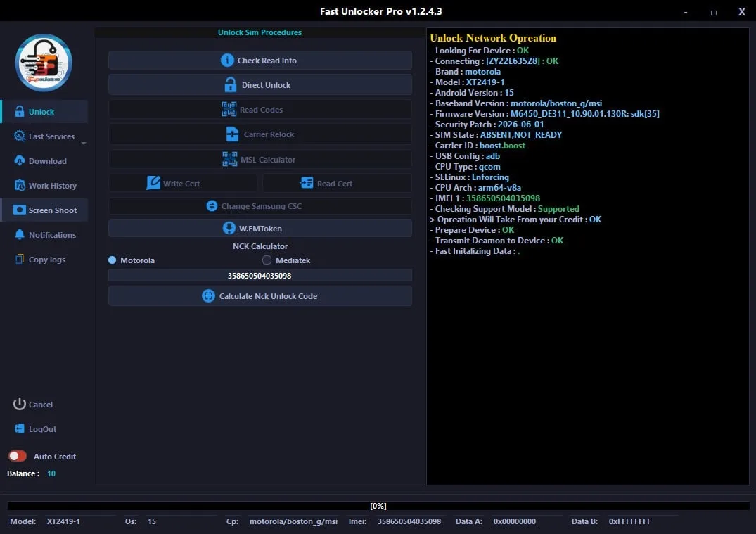Click the LogOut icon
This screenshot has height=534, width=756.
[x=19, y=429]
